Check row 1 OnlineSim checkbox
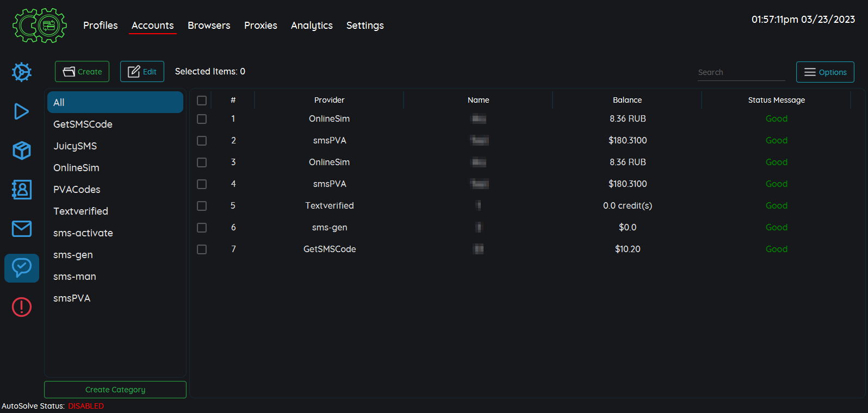This screenshot has height=413, width=868. [202, 119]
